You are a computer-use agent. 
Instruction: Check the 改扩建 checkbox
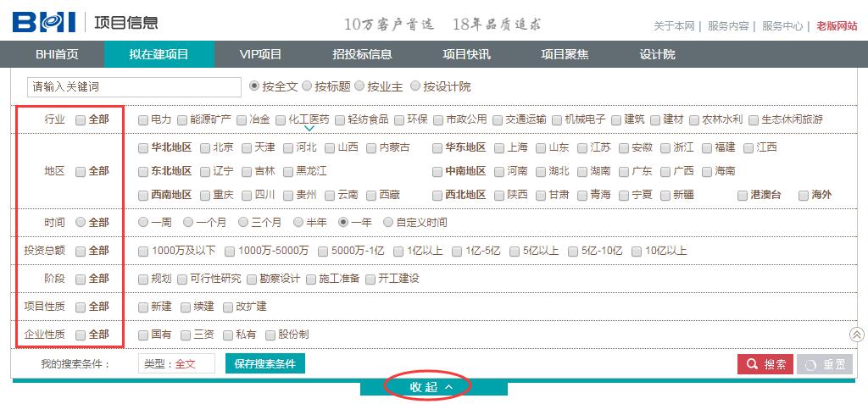coord(227,307)
